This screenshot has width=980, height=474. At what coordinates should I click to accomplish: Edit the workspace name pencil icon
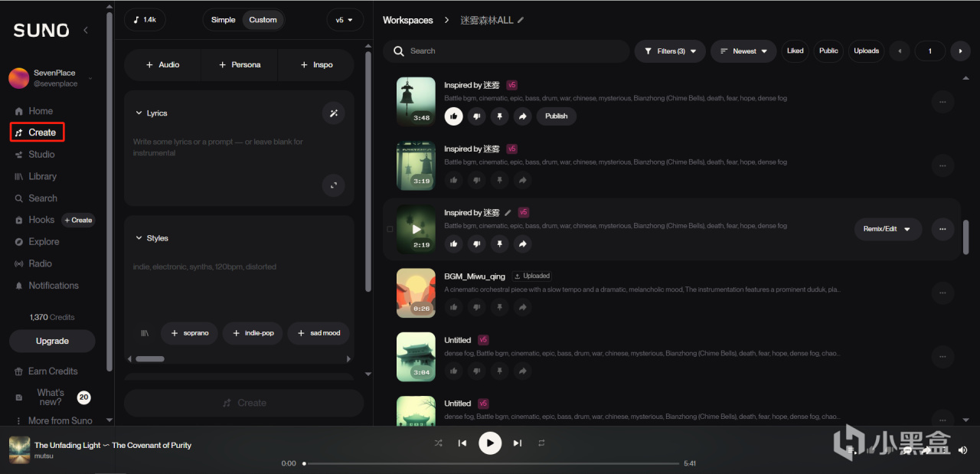pyautogui.click(x=521, y=20)
